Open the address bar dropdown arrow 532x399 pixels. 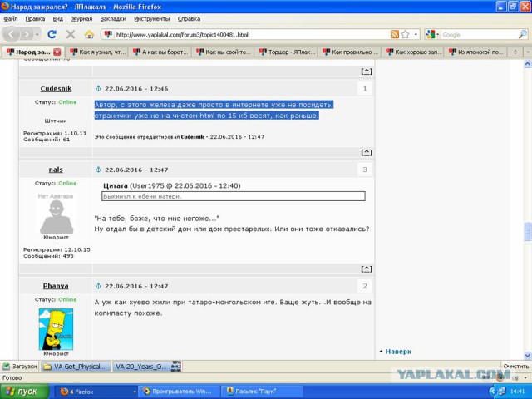pyautogui.click(x=416, y=35)
